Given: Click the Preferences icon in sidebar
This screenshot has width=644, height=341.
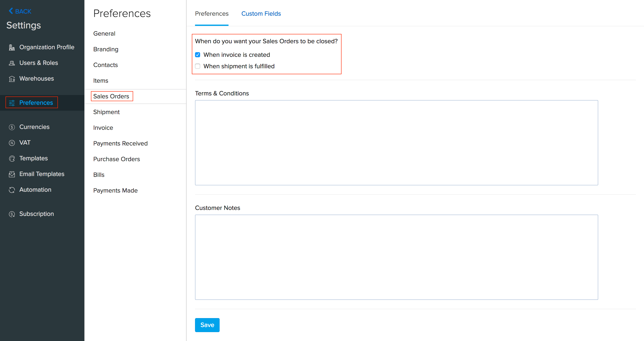Looking at the screenshot, I should tap(11, 102).
